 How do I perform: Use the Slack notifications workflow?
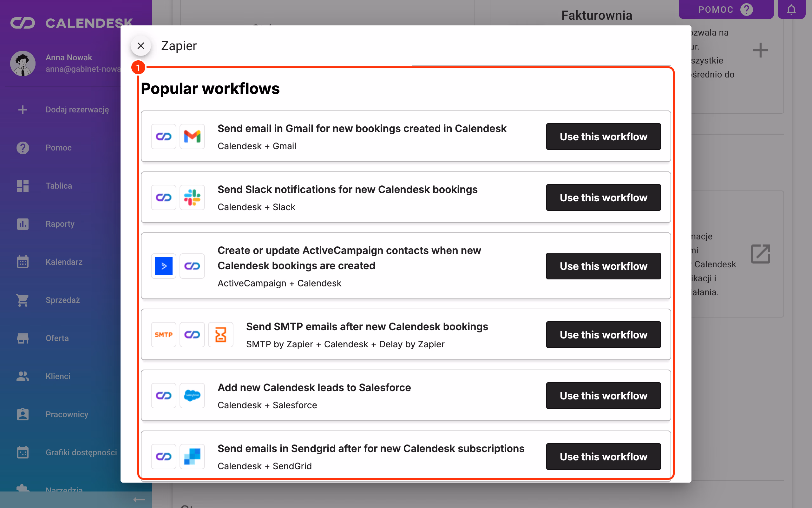603,197
